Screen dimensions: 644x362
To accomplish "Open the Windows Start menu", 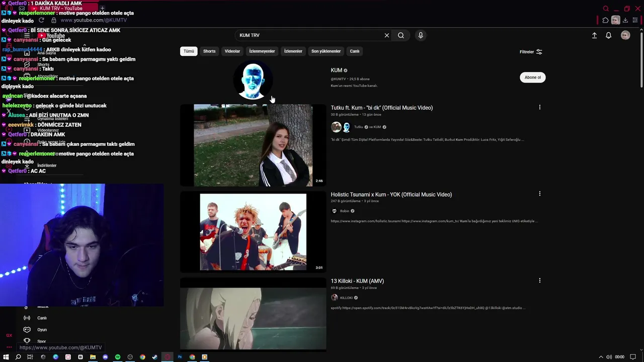I will (6, 357).
